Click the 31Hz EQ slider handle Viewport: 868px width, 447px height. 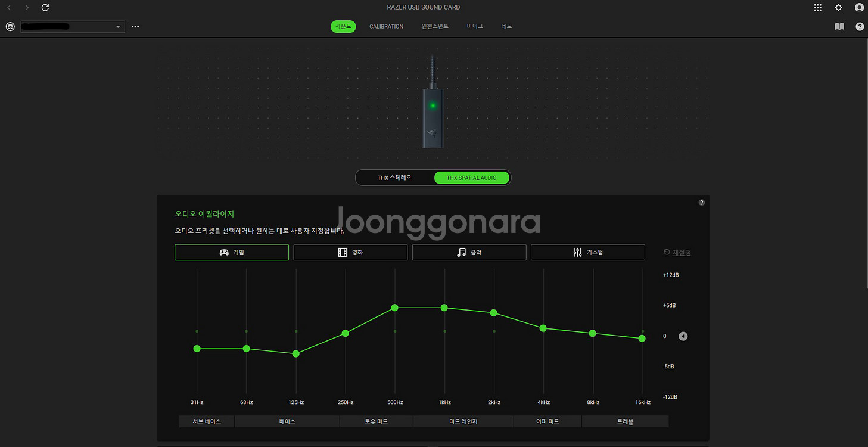[197, 349]
